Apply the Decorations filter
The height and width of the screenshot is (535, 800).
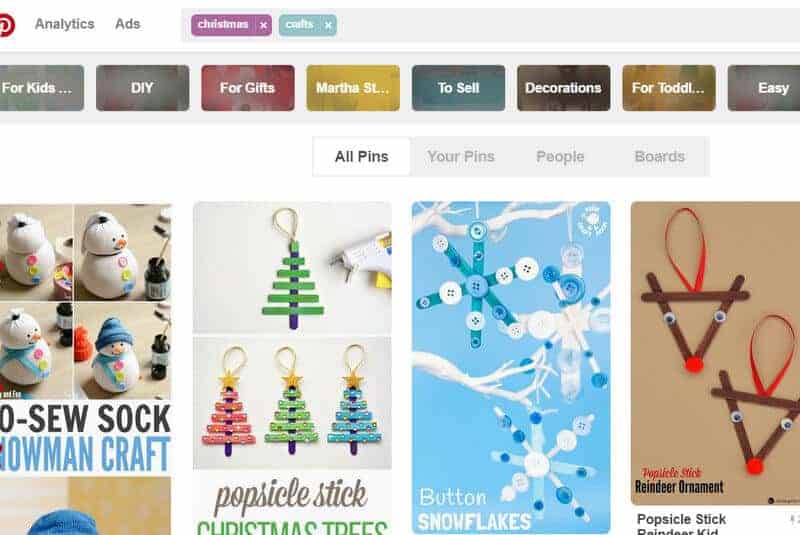pyautogui.click(x=563, y=88)
